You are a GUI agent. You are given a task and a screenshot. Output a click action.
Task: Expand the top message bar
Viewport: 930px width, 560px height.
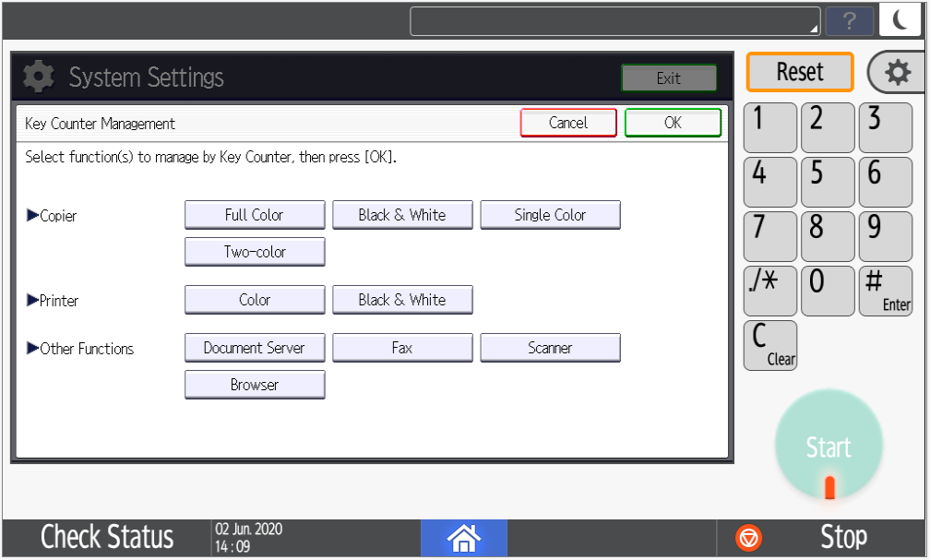(x=614, y=21)
